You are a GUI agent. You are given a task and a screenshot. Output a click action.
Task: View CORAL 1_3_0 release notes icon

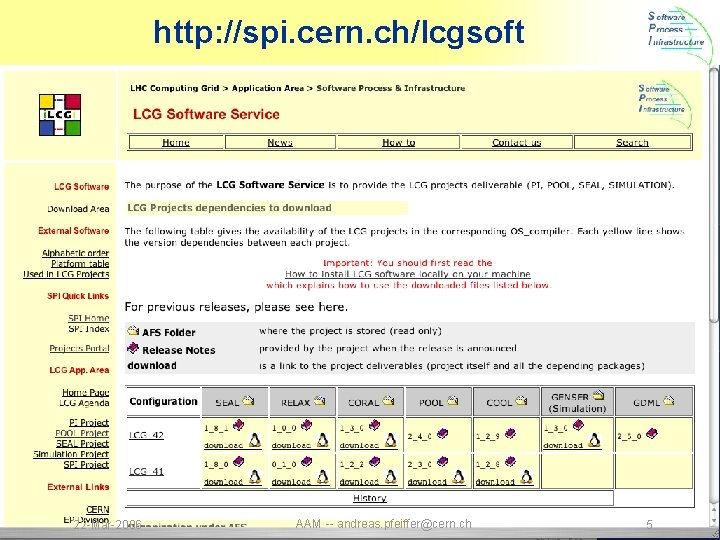tap(374, 425)
